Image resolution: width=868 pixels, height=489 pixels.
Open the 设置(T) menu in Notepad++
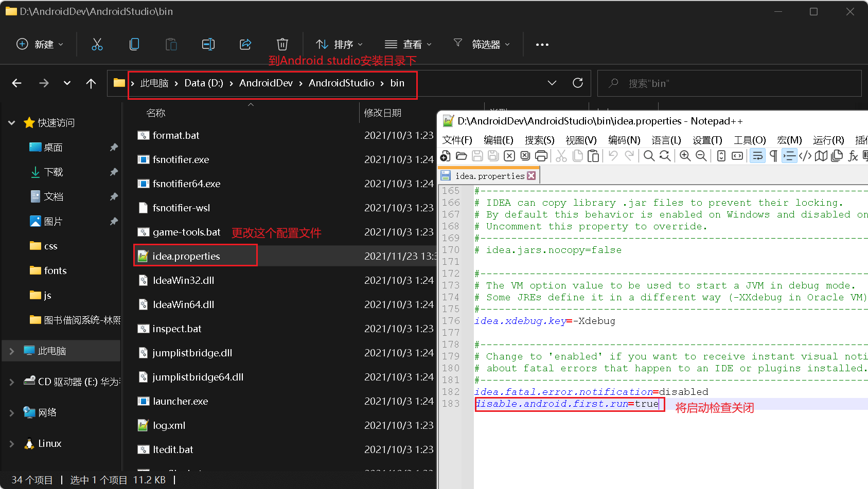pos(707,140)
